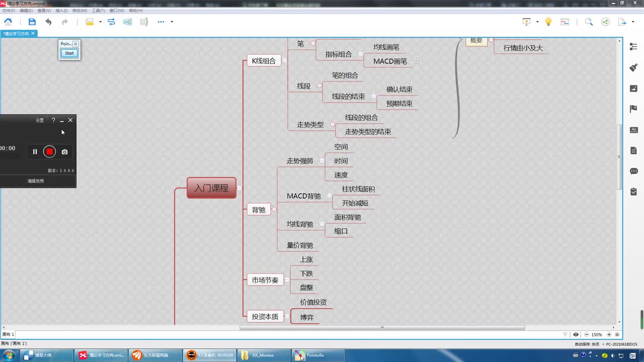
Task: Open dropdown arrow beside more tools
Action: (x=172, y=22)
